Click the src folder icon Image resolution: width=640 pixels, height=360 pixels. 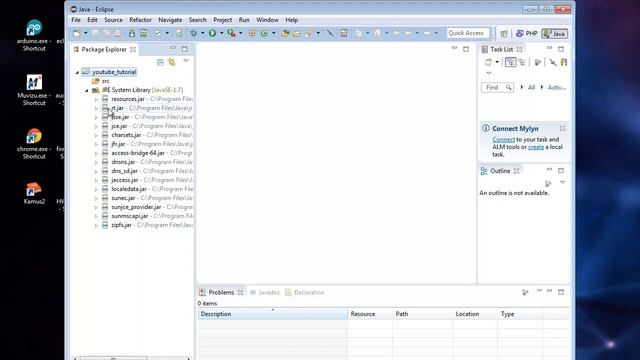(x=96, y=81)
